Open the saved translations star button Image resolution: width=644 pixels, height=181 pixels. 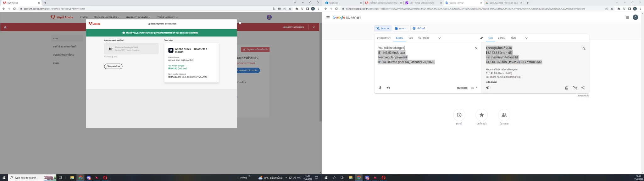[x=481, y=115]
